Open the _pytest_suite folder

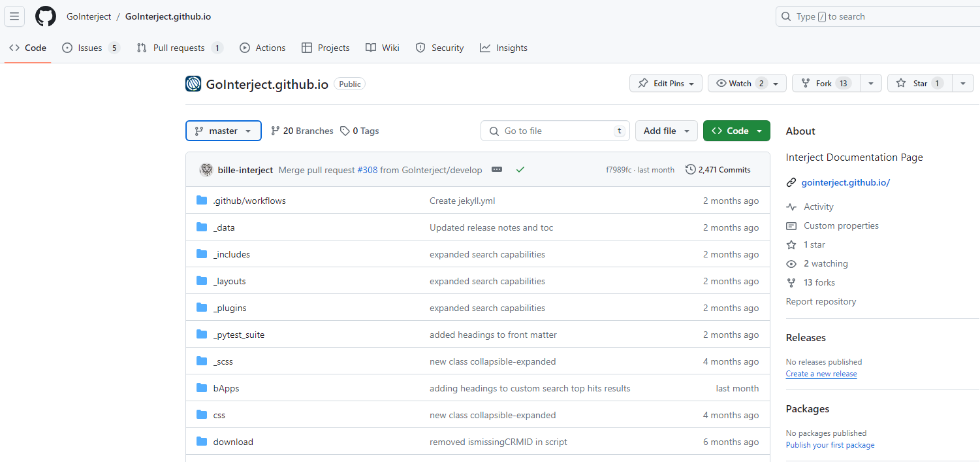pyautogui.click(x=239, y=335)
